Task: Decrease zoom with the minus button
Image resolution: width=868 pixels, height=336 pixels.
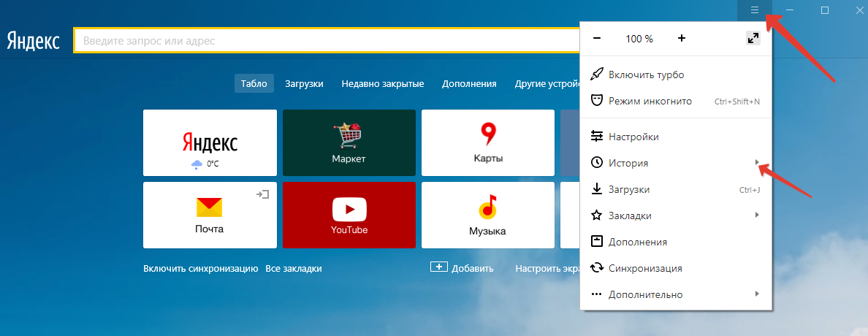Action: click(597, 38)
